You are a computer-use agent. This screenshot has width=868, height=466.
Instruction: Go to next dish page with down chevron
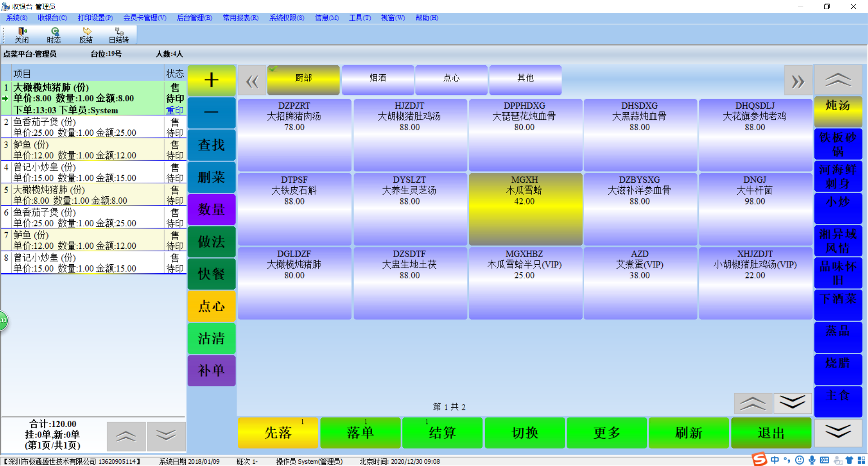[x=793, y=403]
